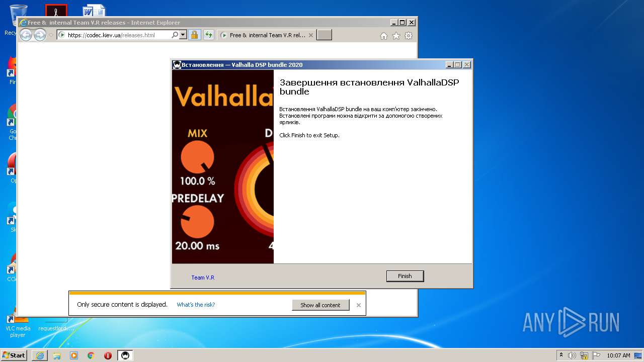Viewport: 644px width, 362px height.
Task: Maximize the Internet Explorer window
Action: pos(402,23)
